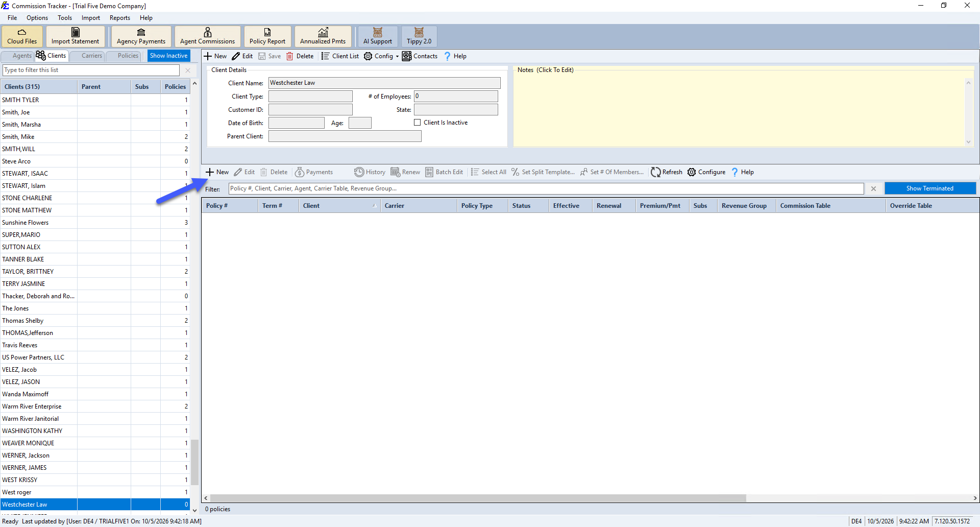Refresh the policy list

[667, 172]
